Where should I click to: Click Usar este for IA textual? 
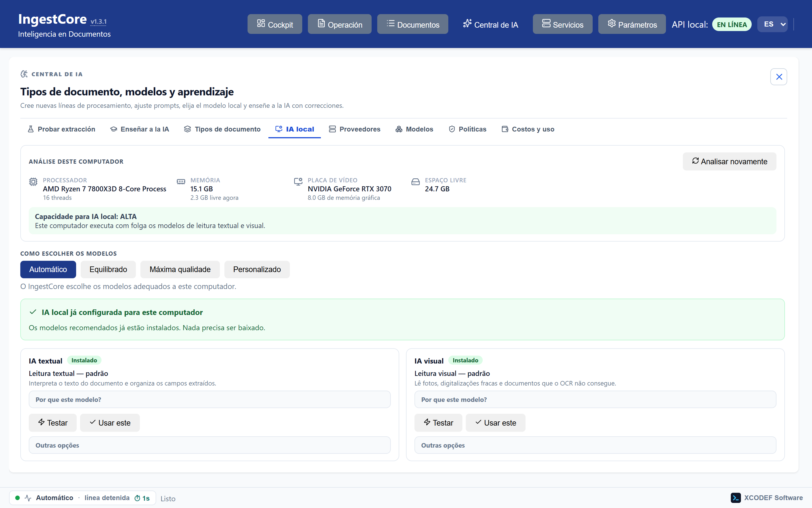point(110,423)
